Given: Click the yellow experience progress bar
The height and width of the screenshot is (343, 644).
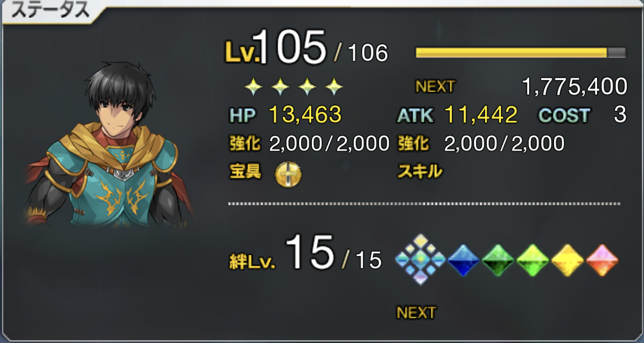Looking at the screenshot, I should coord(521,52).
